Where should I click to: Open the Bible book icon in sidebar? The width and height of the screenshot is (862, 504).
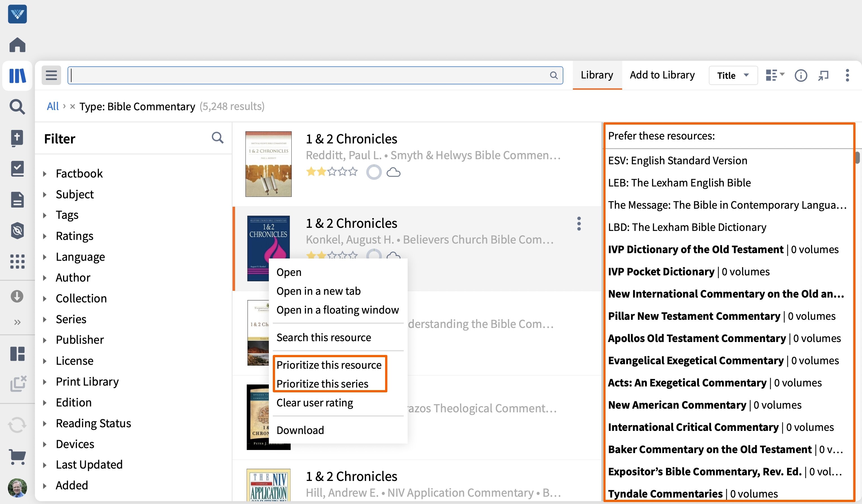pos(17,138)
